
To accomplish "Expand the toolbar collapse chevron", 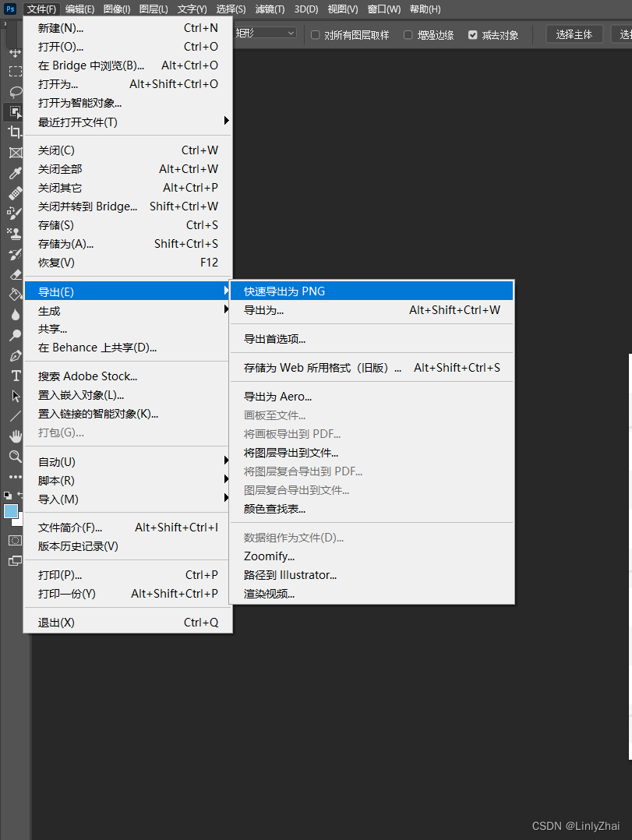I will pos(5,23).
